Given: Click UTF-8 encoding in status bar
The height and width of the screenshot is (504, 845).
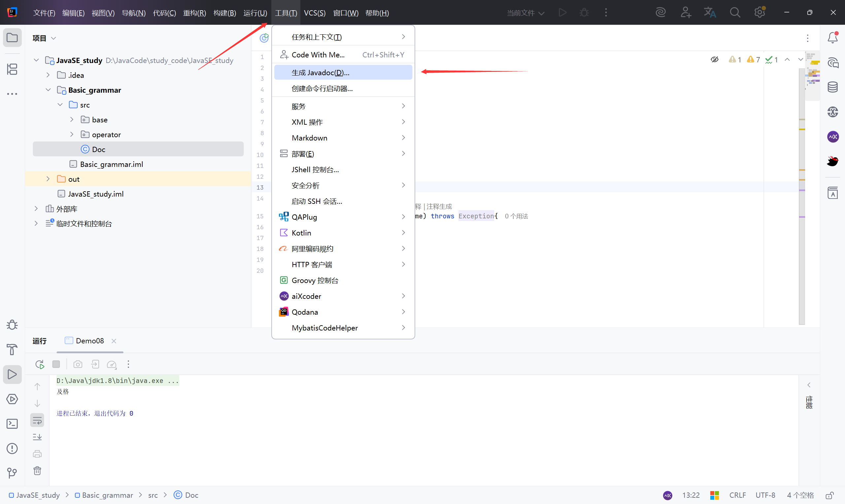Looking at the screenshot, I should pos(765,495).
